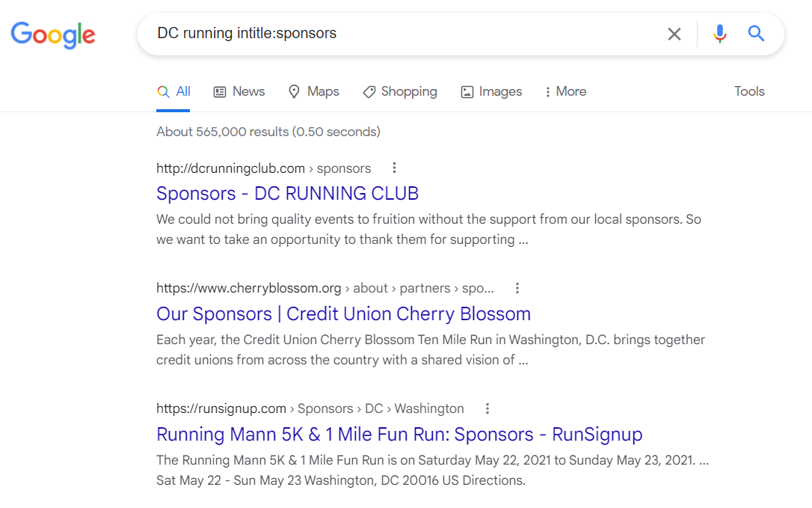Image resolution: width=812 pixels, height=508 pixels.
Task: Click the Shopping tag icon
Action: pyautogui.click(x=368, y=91)
